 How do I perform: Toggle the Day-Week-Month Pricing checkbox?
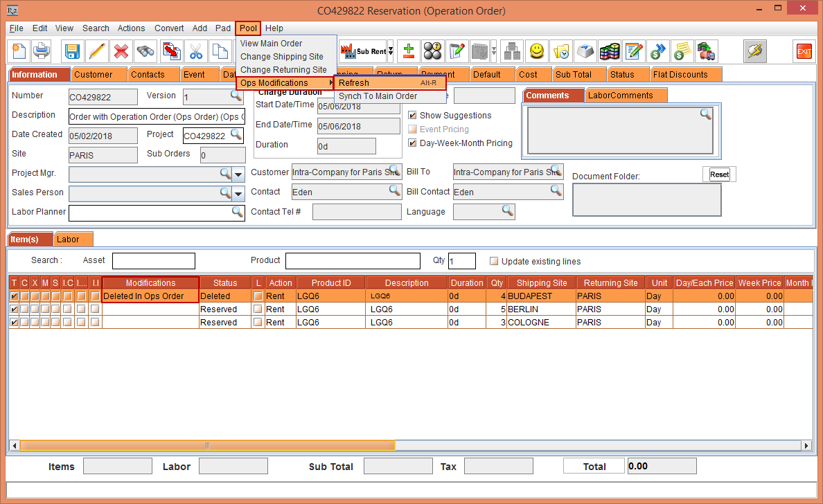(413, 143)
